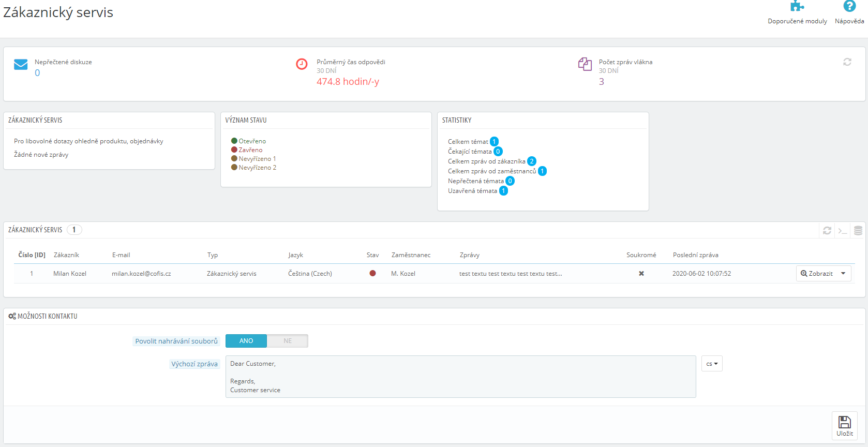Open Doporučené moduly puzzle icon
Screen dimensions: 868x447
[797, 6]
